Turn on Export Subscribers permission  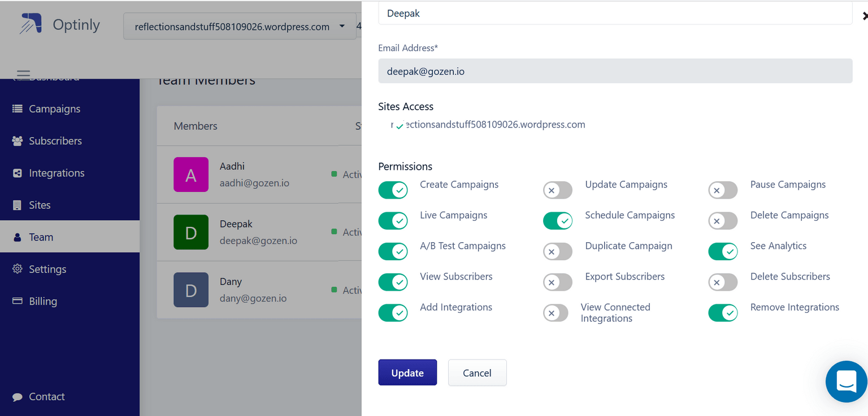pyautogui.click(x=558, y=282)
